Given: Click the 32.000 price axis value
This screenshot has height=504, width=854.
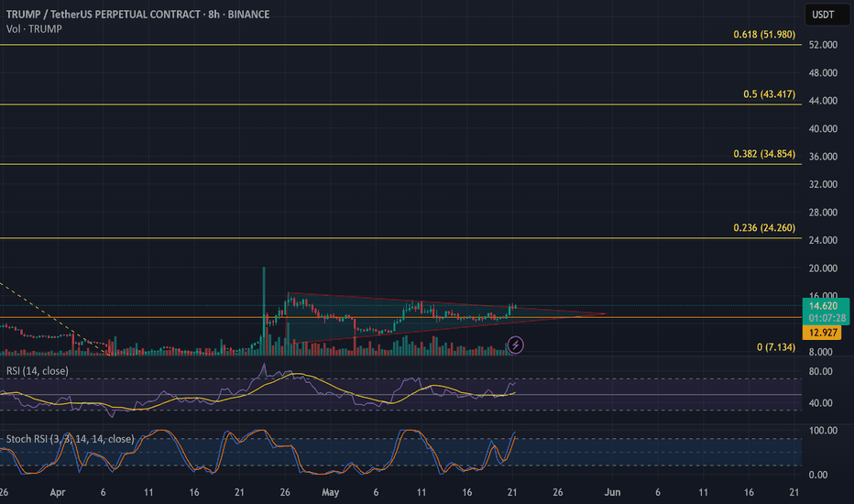Looking at the screenshot, I should click(823, 184).
